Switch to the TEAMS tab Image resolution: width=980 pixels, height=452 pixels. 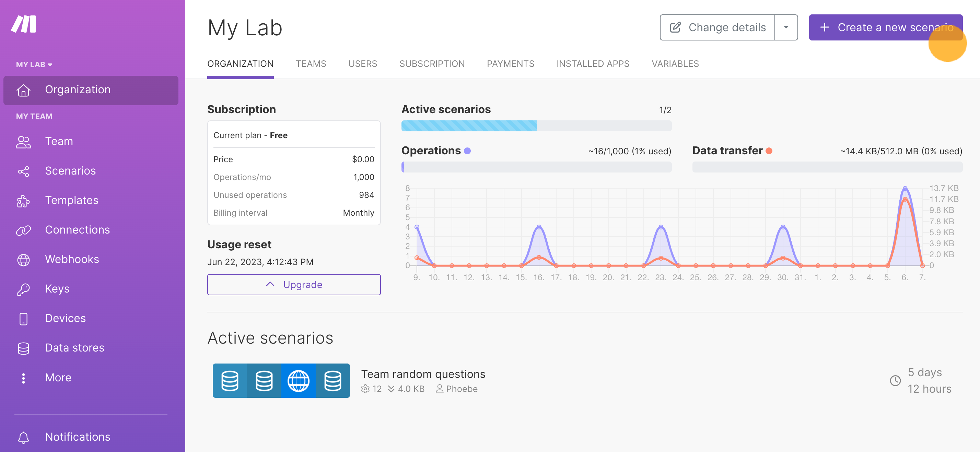311,64
